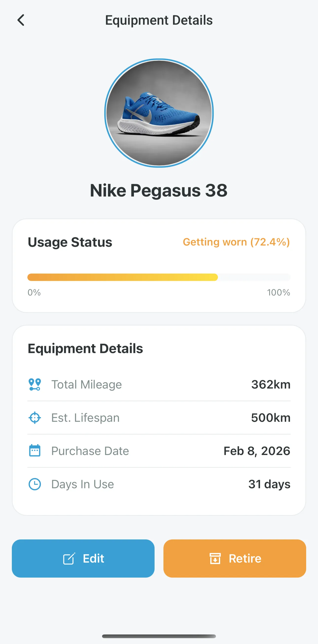Tap the orange Retire button
The image size is (318, 644).
tap(235, 559)
